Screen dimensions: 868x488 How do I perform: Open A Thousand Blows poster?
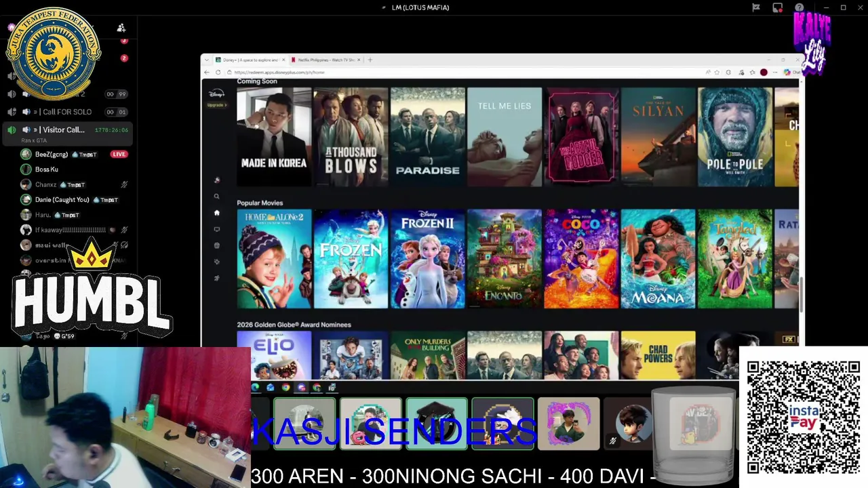click(x=351, y=136)
